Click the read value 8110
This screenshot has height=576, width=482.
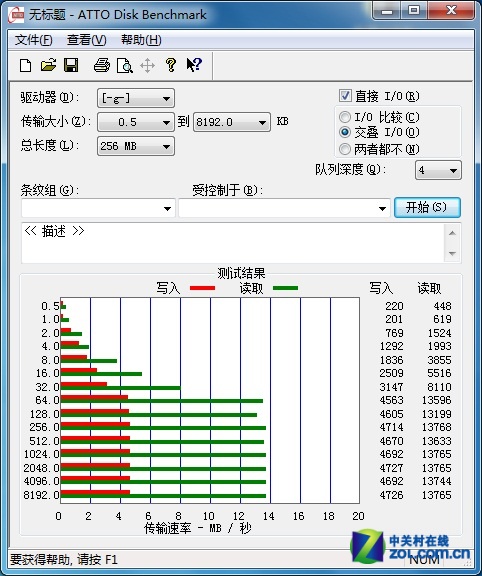[439, 387]
